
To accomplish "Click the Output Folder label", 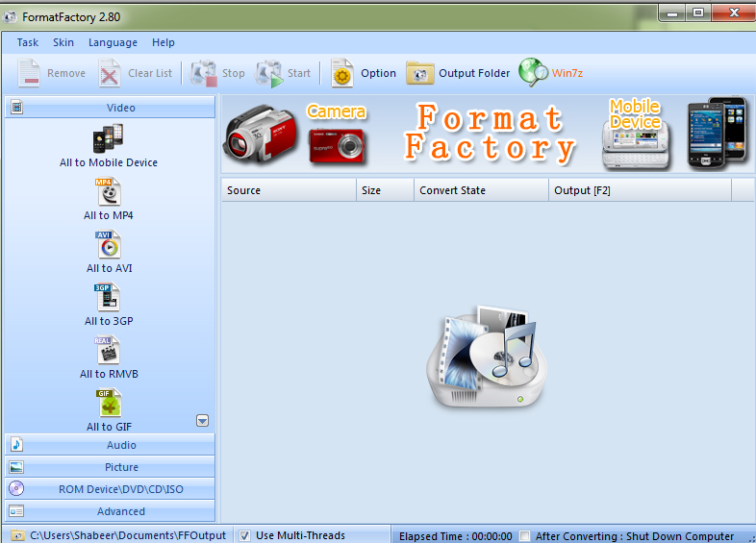I will pyautogui.click(x=474, y=73).
